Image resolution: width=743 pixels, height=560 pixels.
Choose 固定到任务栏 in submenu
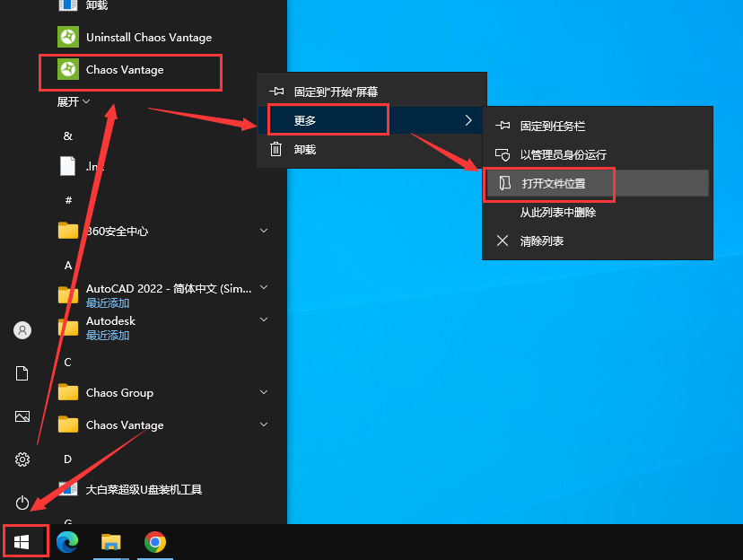(x=597, y=126)
